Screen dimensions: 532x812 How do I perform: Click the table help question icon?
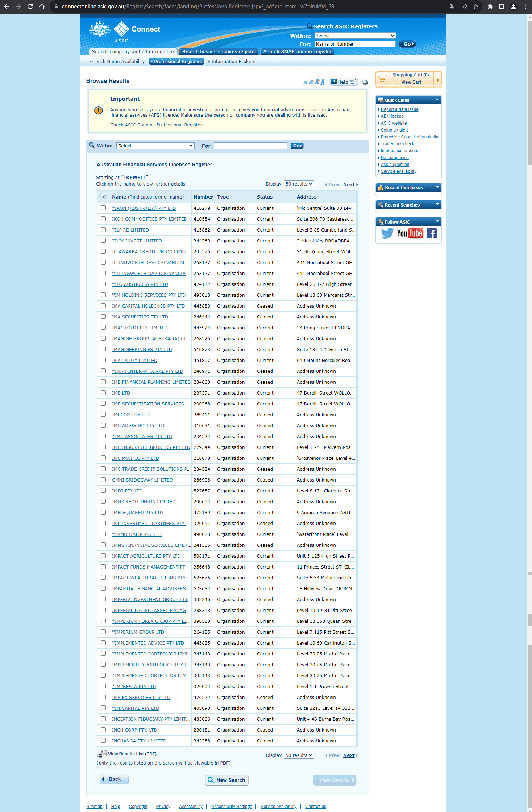point(103,196)
